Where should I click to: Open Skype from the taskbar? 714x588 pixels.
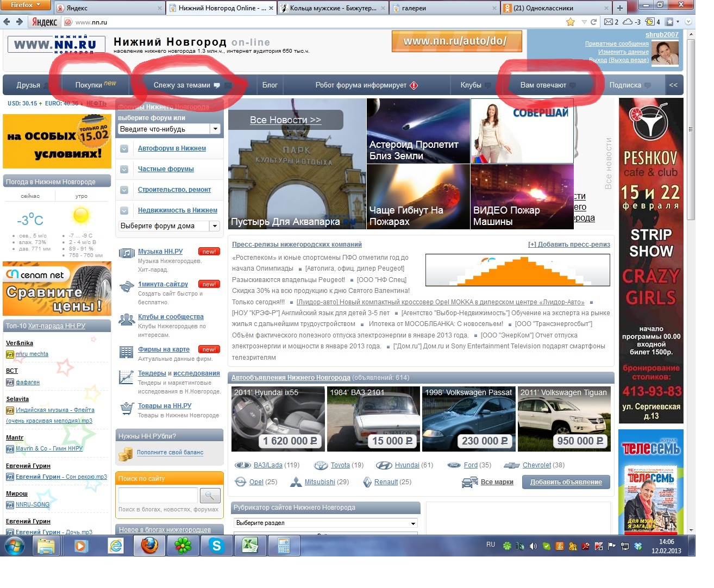217,545
